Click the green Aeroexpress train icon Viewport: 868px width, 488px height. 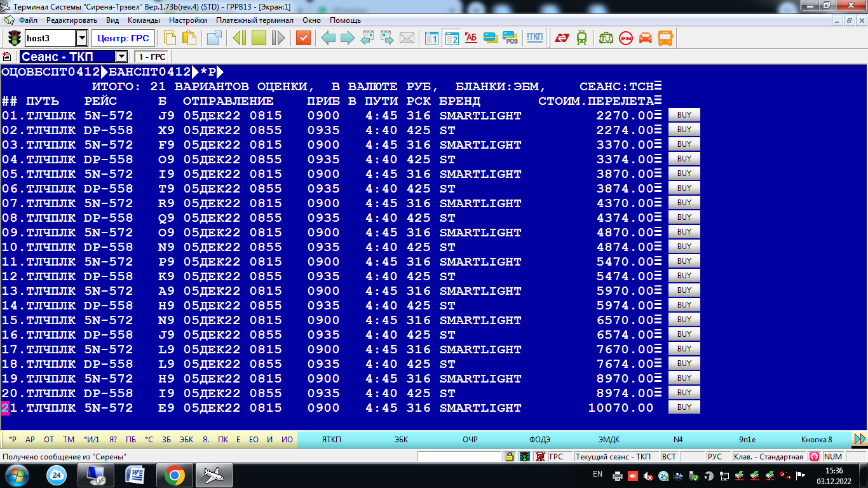[x=606, y=38]
